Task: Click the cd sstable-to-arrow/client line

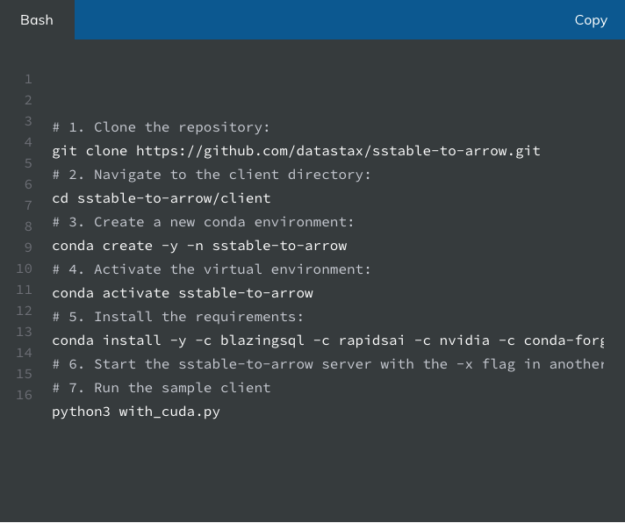Action: 161,198
